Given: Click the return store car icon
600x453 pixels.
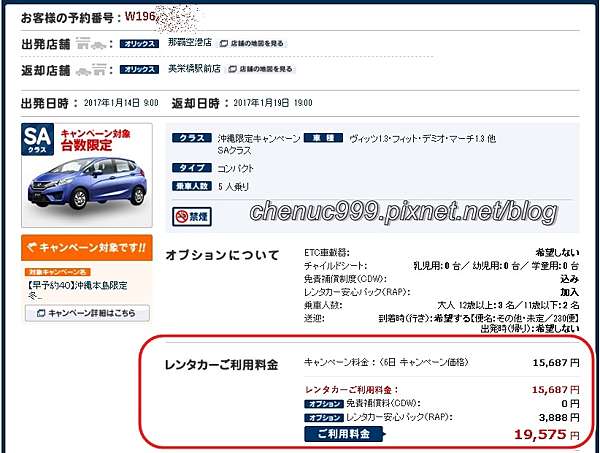Looking at the screenshot, I should click(x=91, y=70).
